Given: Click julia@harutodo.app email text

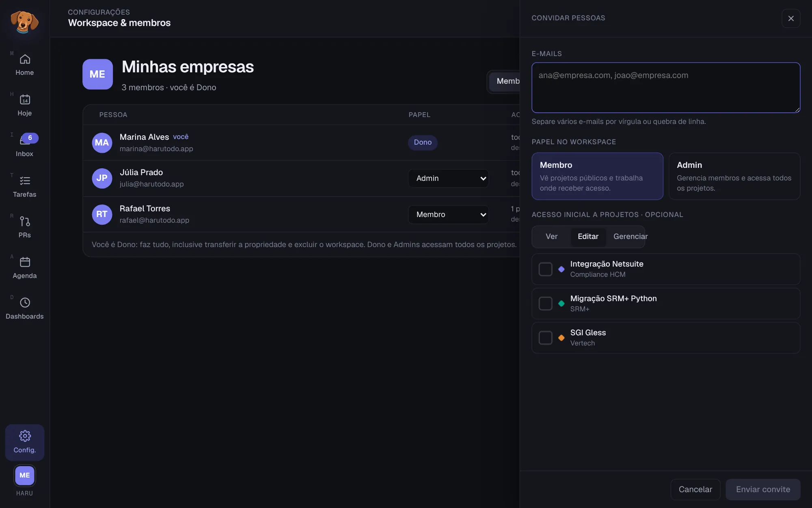Looking at the screenshot, I should (151, 184).
